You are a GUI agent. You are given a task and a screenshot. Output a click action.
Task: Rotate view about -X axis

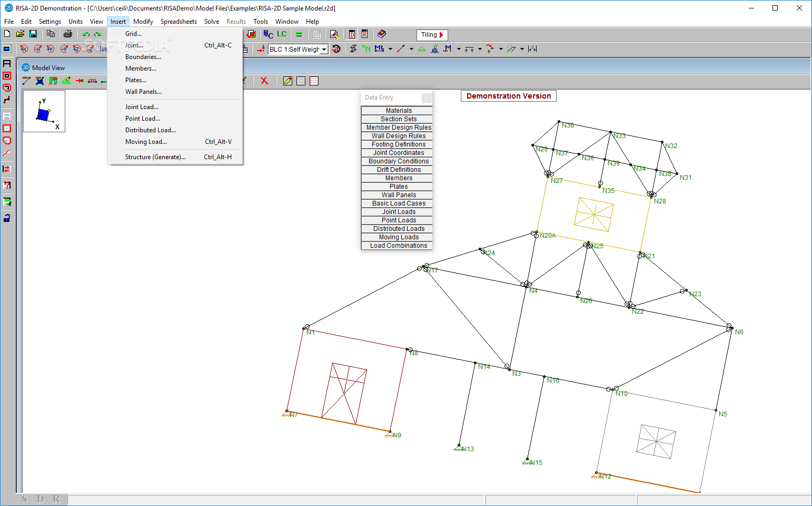point(37,48)
